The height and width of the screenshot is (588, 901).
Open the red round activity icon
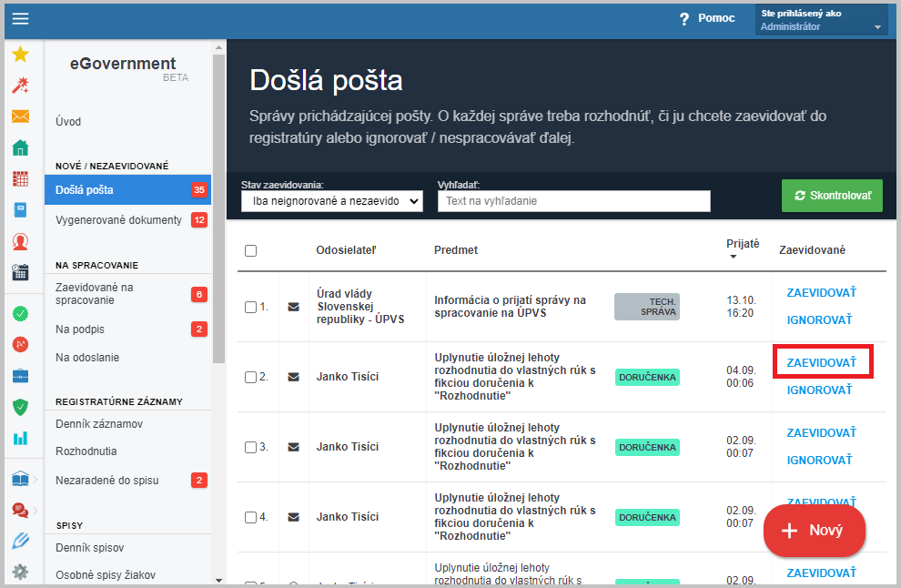pos(20,344)
